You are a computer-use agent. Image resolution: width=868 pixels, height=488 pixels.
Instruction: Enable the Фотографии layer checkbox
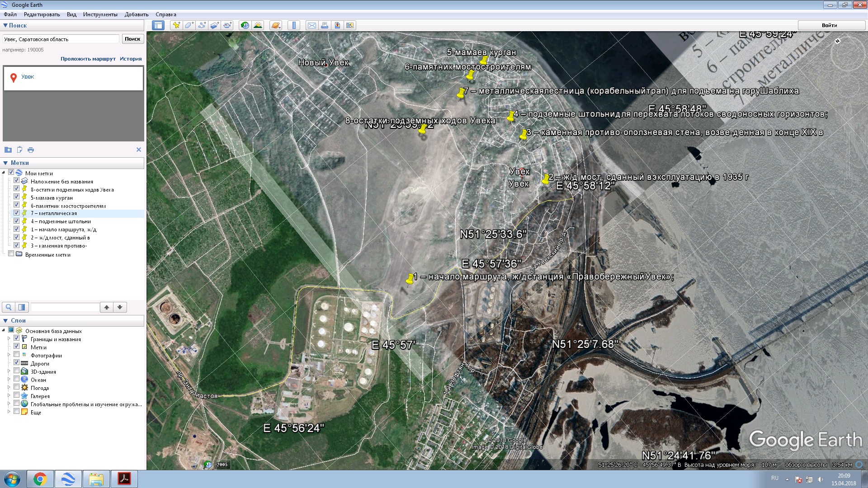pos(17,355)
